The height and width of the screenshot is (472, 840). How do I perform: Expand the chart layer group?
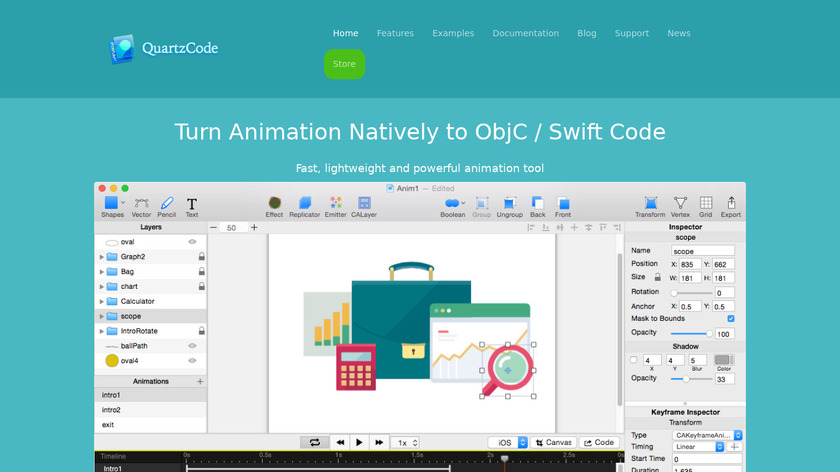coord(102,287)
